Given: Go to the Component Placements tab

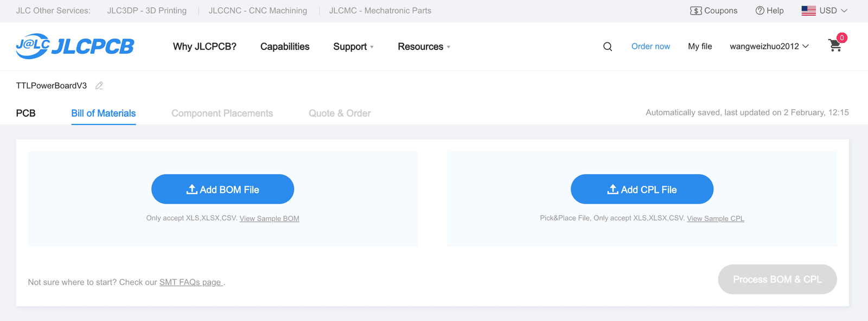Looking at the screenshot, I should coord(222,113).
